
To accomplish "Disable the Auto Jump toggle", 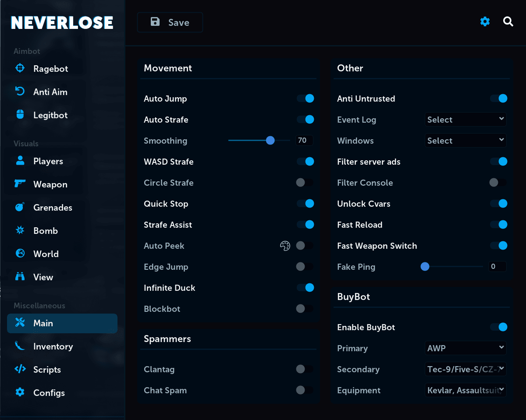I will (x=305, y=99).
